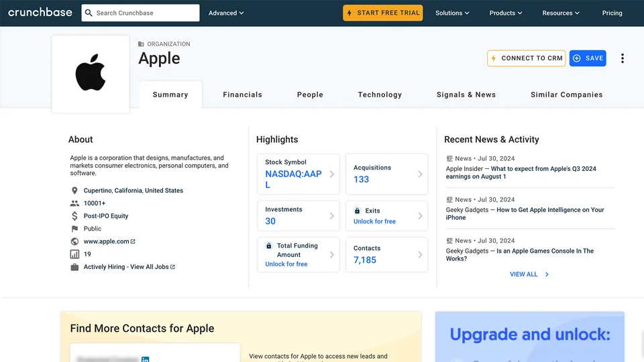This screenshot has height=362, width=644.
Task: Open the three-dot more options menu
Action: pyautogui.click(x=623, y=58)
